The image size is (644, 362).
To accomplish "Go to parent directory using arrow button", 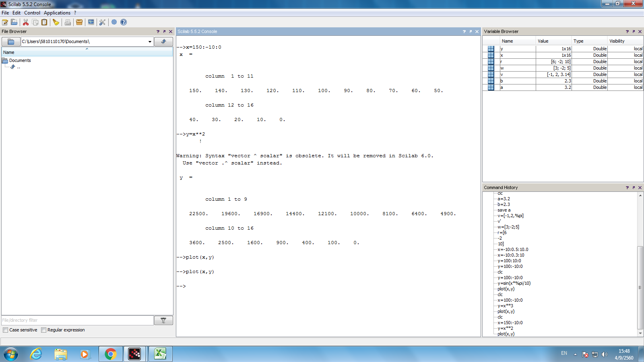I will pos(163,41).
